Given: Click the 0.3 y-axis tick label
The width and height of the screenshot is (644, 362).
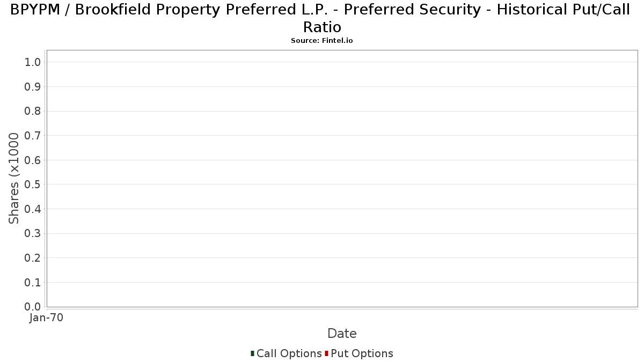Looking at the screenshot, I should click(x=33, y=233).
